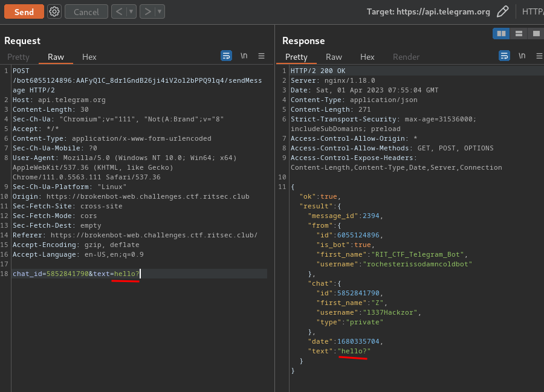Click the Host: api.telegram.org header line
Image resolution: width=544 pixels, height=392 pixels.
pyautogui.click(x=59, y=100)
